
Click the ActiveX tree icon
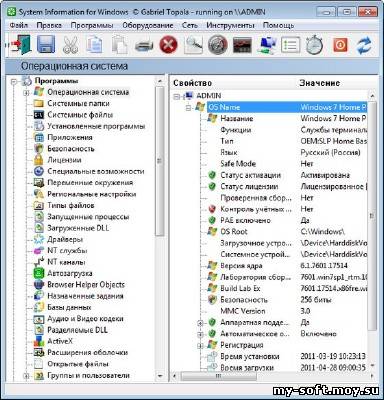[x=39, y=342]
